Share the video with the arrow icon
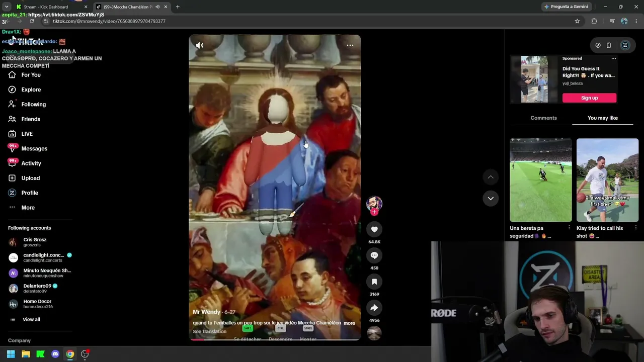This screenshot has width=644, height=362. click(374, 308)
